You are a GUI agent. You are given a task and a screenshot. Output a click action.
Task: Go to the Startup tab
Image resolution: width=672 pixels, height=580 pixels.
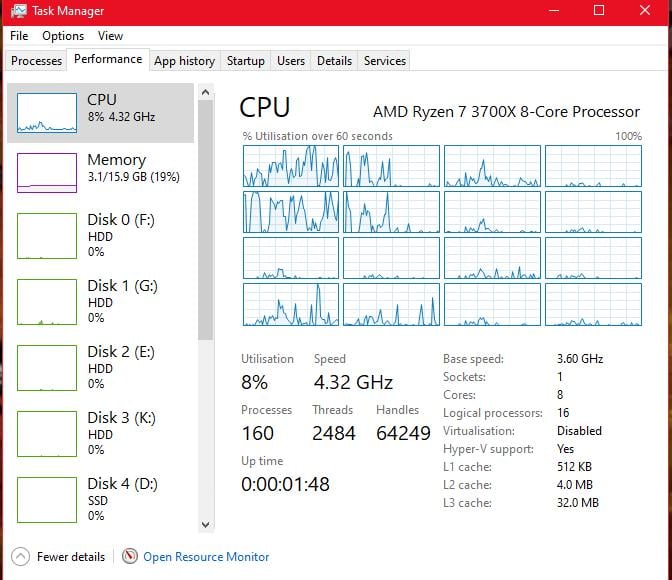tap(246, 60)
